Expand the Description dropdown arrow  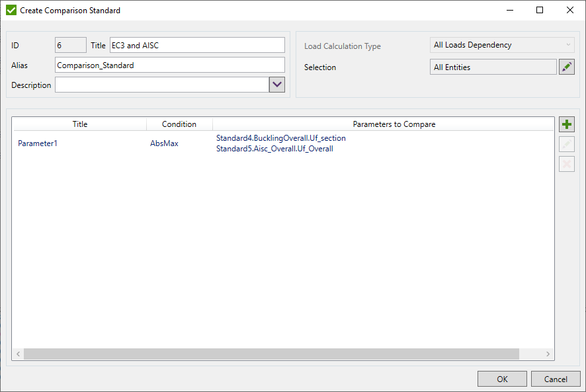pyautogui.click(x=277, y=85)
